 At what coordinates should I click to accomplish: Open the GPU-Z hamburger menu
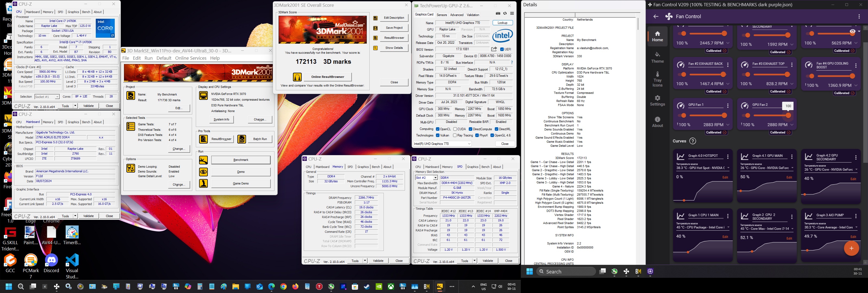point(512,14)
